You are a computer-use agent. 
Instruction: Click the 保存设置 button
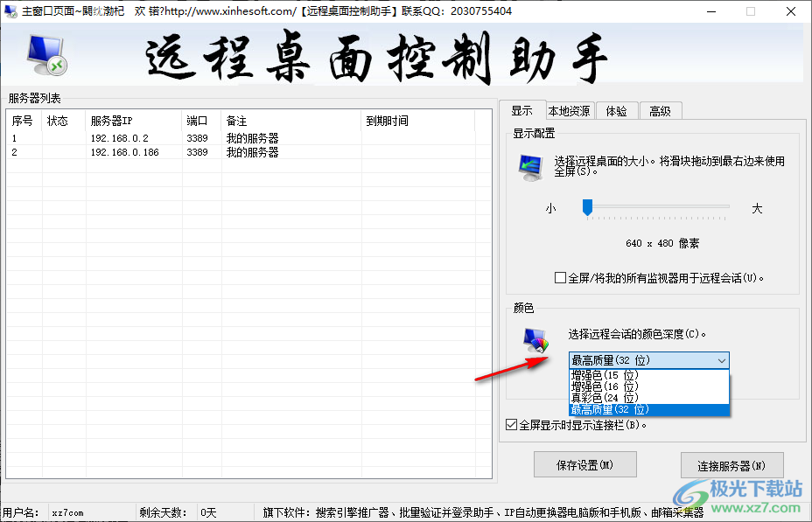[584, 464]
